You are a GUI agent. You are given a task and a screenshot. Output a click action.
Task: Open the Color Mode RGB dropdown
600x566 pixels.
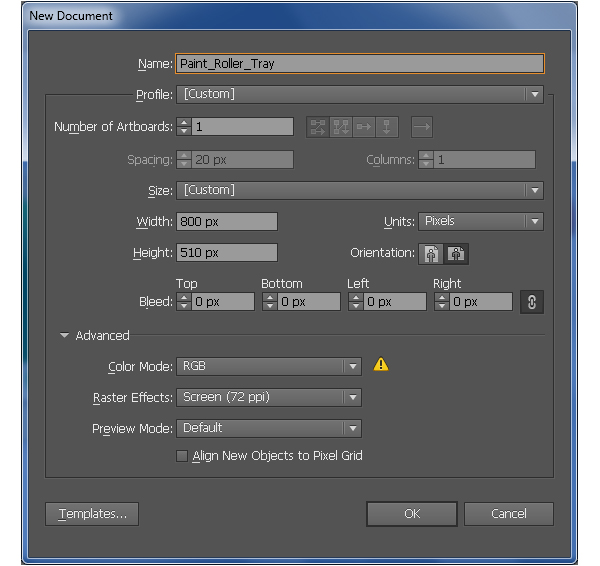(x=269, y=366)
